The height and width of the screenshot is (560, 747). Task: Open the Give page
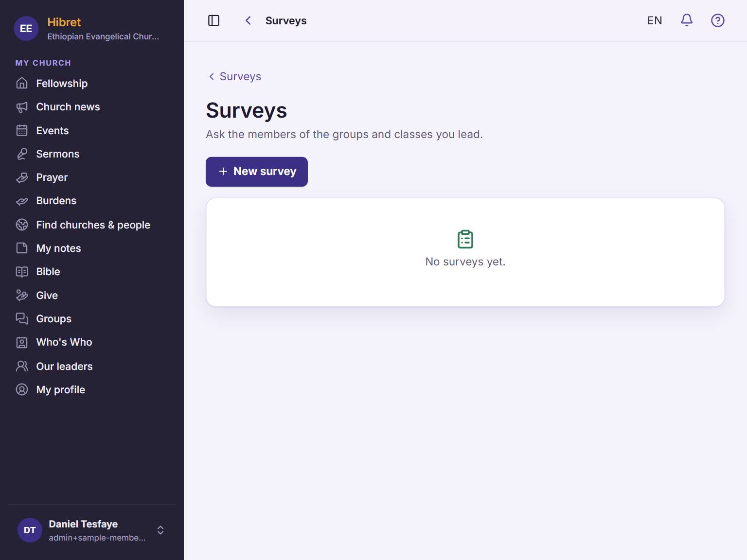point(92,295)
